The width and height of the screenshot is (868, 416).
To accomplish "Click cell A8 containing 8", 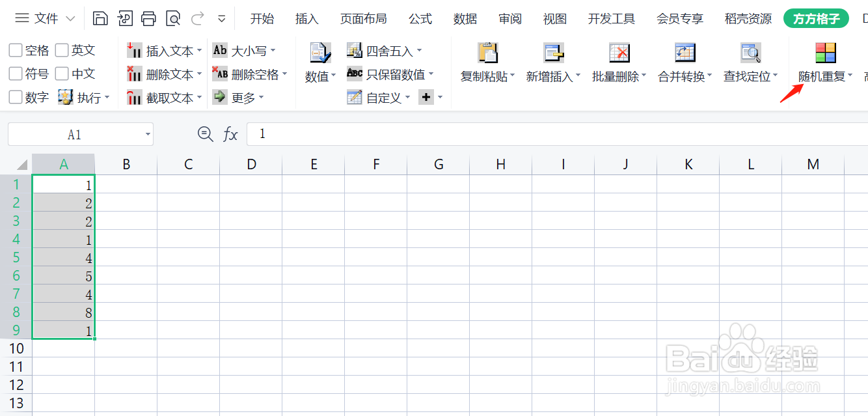I will [x=63, y=312].
